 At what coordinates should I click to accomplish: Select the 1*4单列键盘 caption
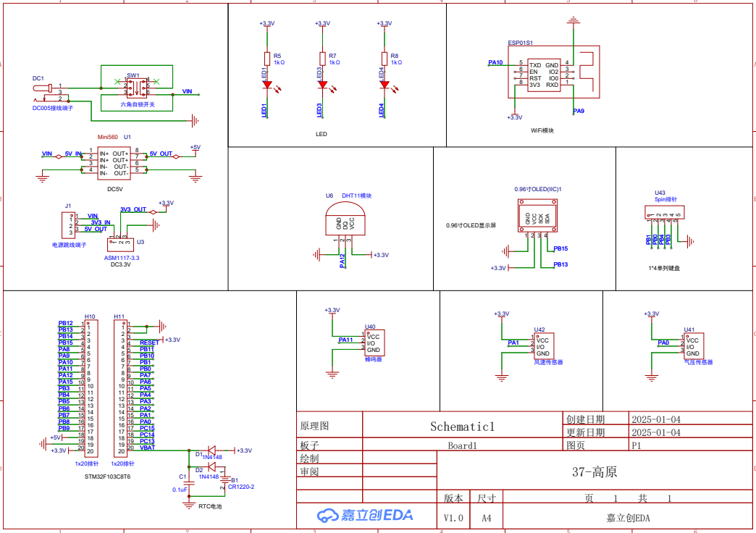click(x=664, y=268)
